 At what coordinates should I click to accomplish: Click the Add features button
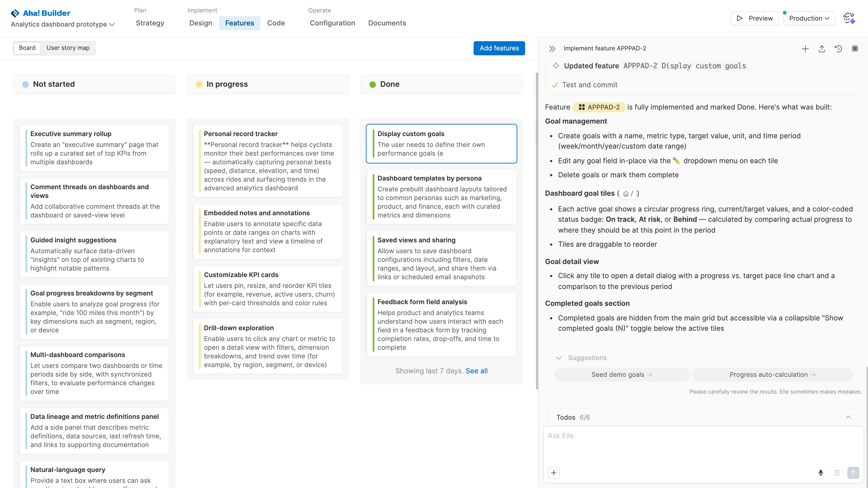click(499, 48)
